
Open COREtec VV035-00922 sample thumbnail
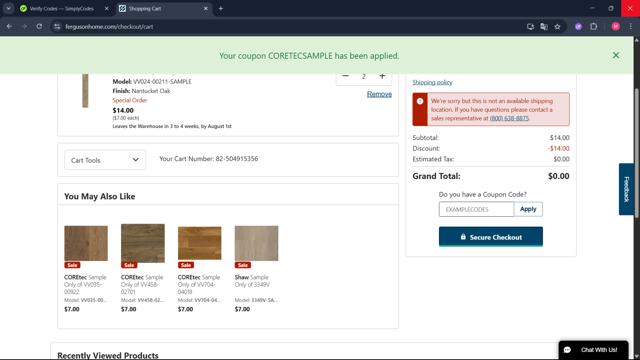tap(86, 243)
